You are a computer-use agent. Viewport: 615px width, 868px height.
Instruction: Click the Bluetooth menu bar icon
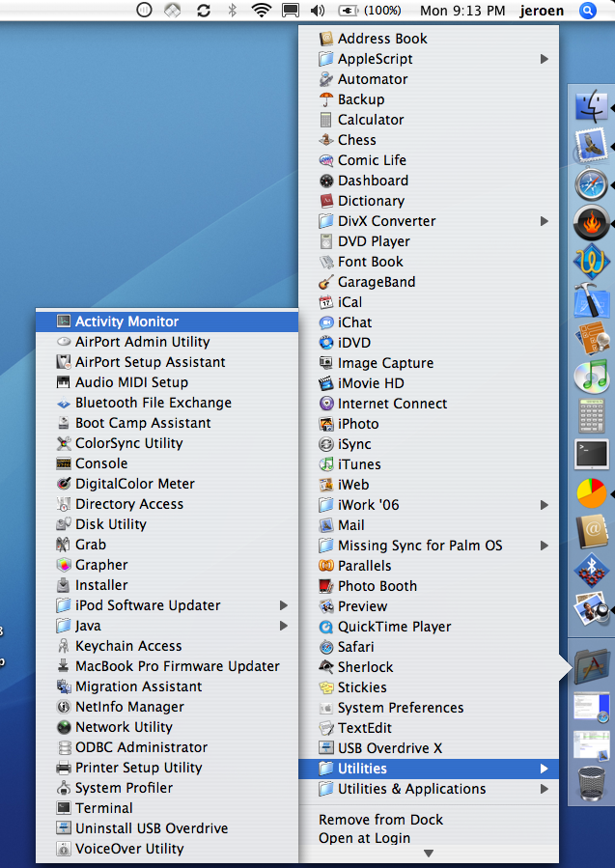tap(233, 10)
